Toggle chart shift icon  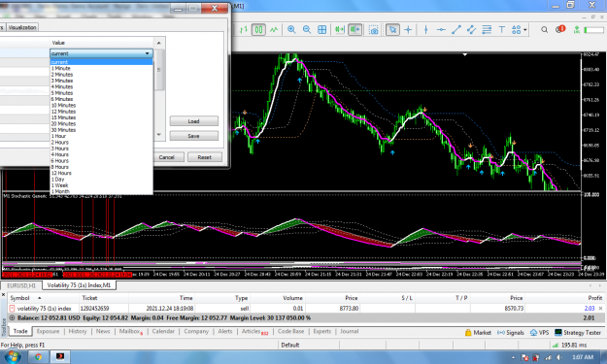point(354,30)
